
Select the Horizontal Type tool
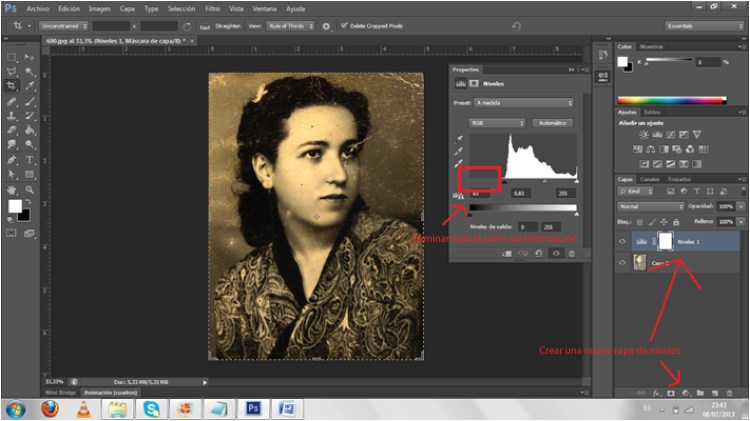click(x=29, y=159)
